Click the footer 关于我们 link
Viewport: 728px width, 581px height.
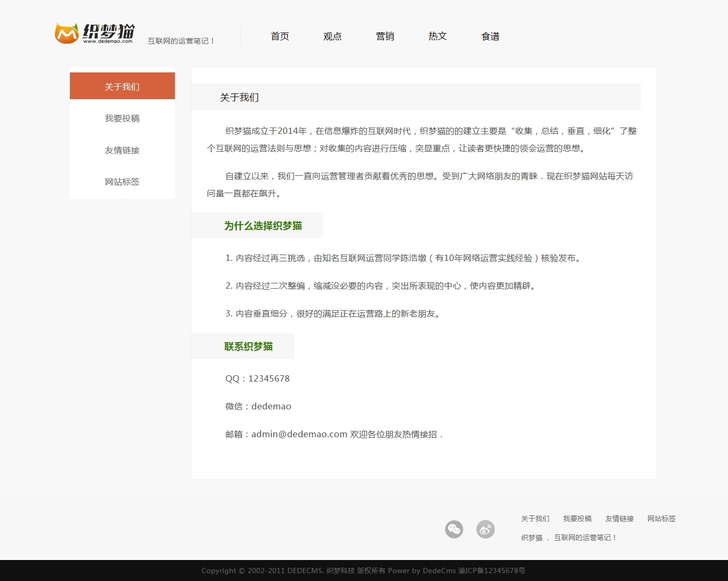(x=535, y=519)
